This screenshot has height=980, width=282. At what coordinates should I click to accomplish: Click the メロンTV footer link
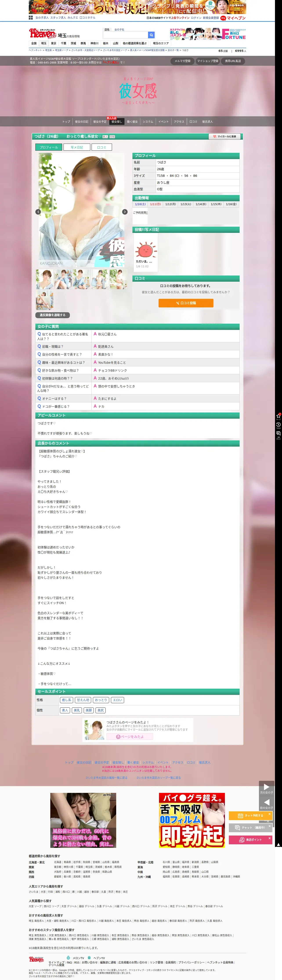(78, 958)
